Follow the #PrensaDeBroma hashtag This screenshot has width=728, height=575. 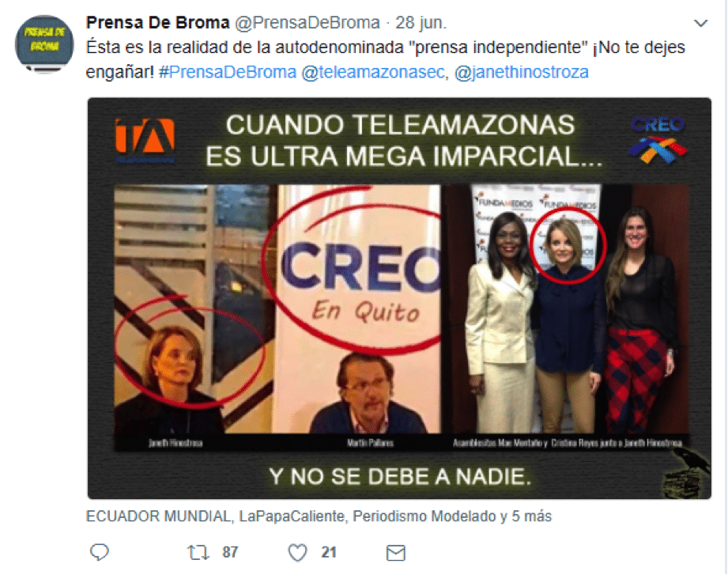(228, 72)
